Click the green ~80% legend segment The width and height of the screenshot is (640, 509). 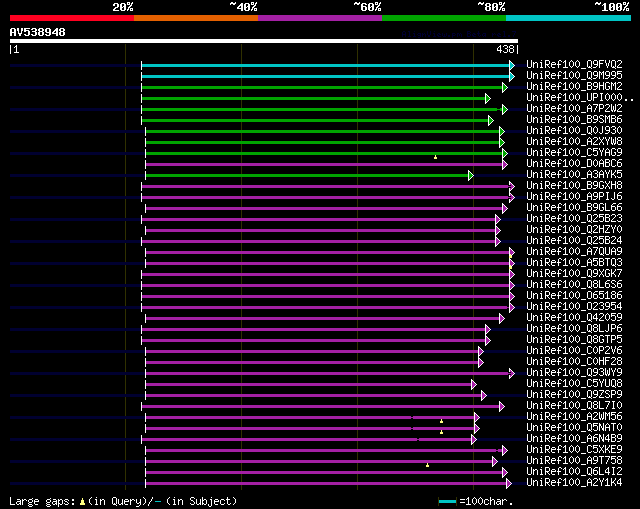pos(444,18)
